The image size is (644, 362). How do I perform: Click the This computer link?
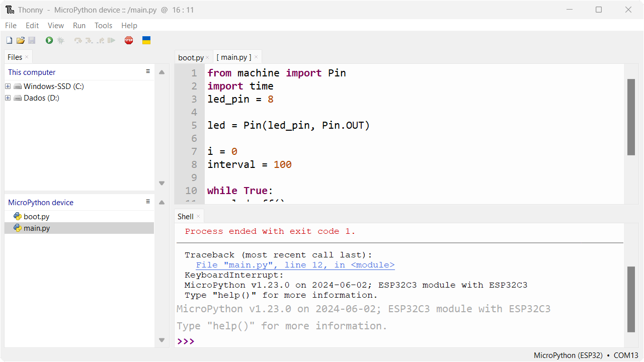[x=32, y=72]
